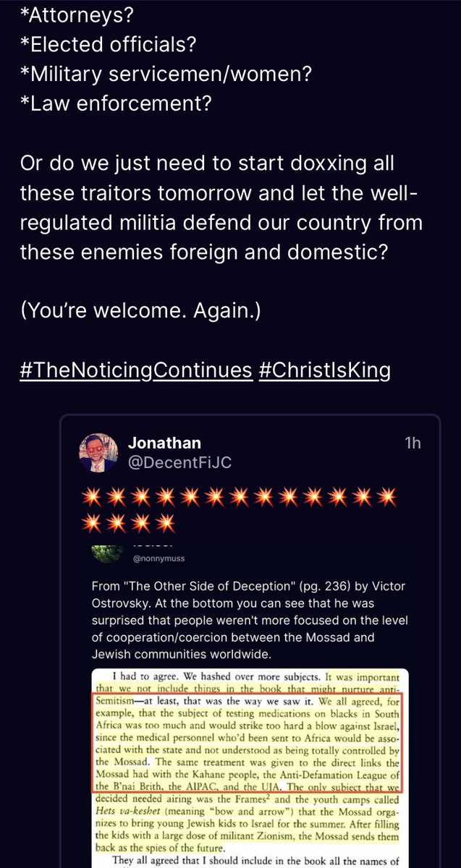Tap the first row of collision emojis
This screenshot has width=461, height=868.
[239, 496]
